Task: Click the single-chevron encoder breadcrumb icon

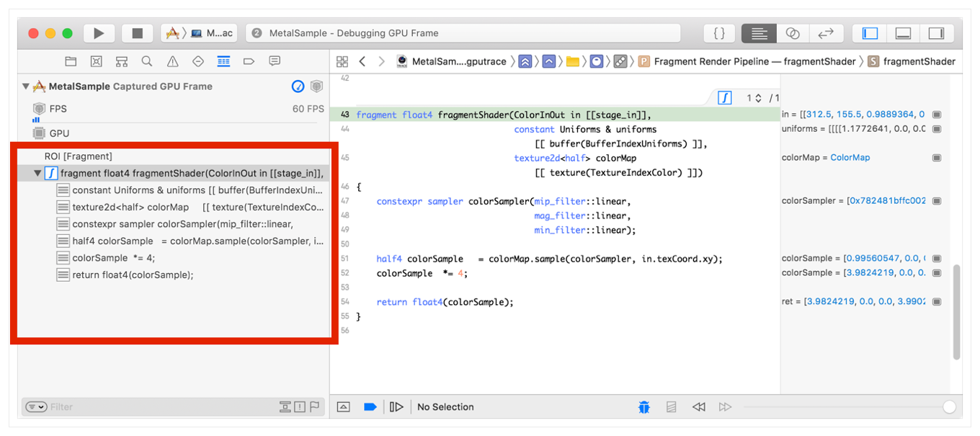Action: (549, 61)
